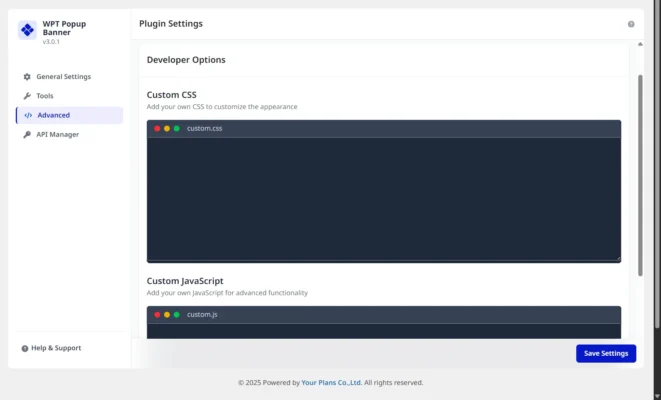Screen dimensions: 661x400
Task: Click the red dot in custom.js editor
Action: pyautogui.click(x=157, y=315)
